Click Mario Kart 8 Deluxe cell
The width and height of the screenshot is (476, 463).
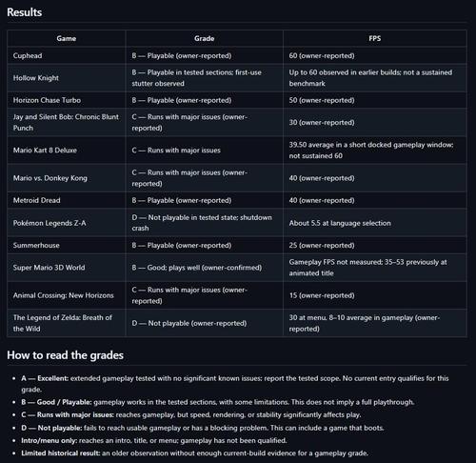coord(67,151)
